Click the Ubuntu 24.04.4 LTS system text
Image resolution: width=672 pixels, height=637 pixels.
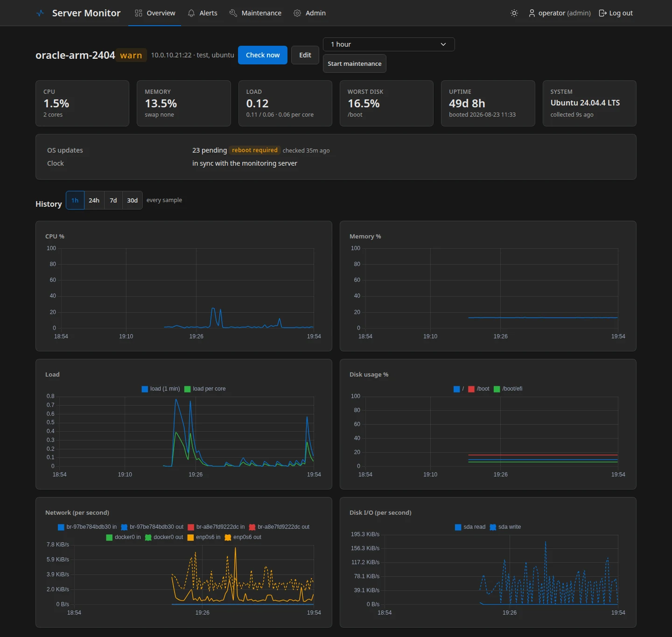585,103
